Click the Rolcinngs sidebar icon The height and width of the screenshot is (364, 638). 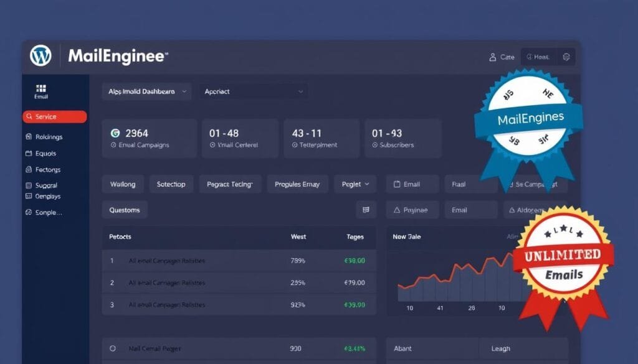pyautogui.click(x=29, y=137)
